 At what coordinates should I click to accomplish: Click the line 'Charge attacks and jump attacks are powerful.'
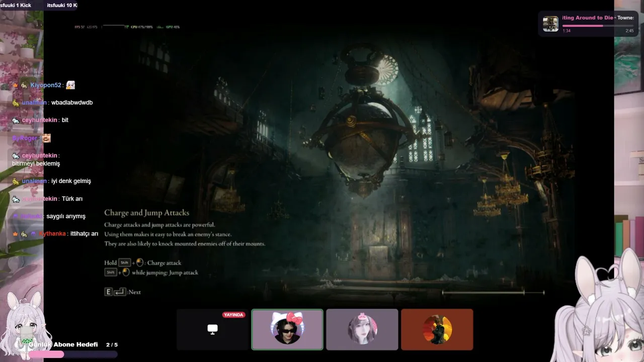click(159, 225)
